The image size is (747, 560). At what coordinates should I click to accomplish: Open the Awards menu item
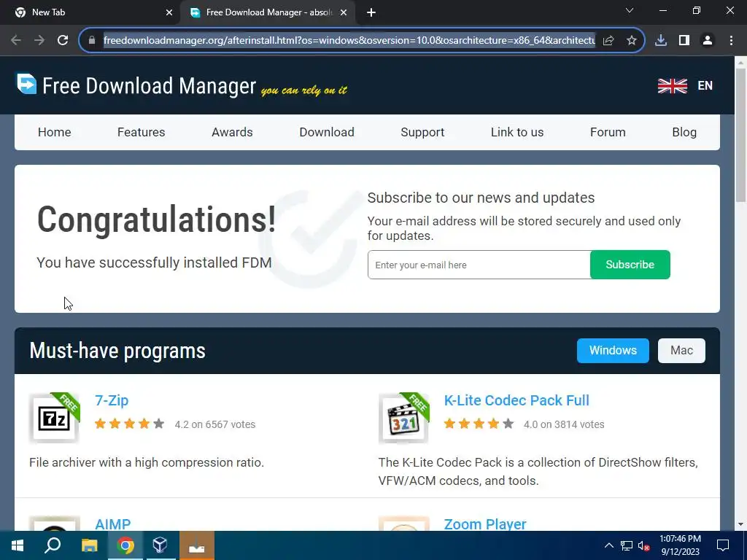point(232,133)
